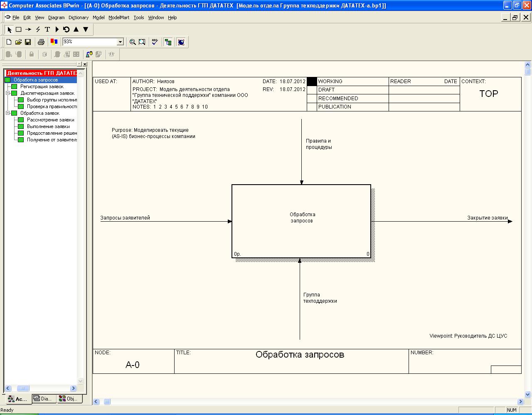The width and height of the screenshot is (532, 415).
Task: Select Получение от заявителя tree node
Action: click(52, 140)
